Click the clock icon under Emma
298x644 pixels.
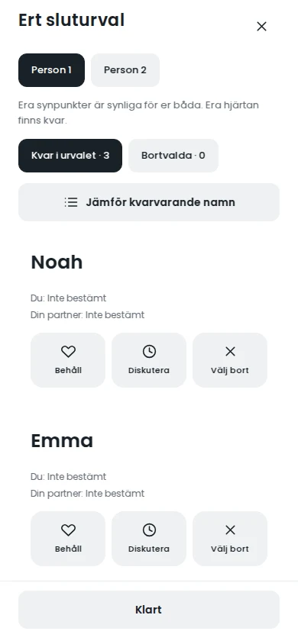coord(149,530)
